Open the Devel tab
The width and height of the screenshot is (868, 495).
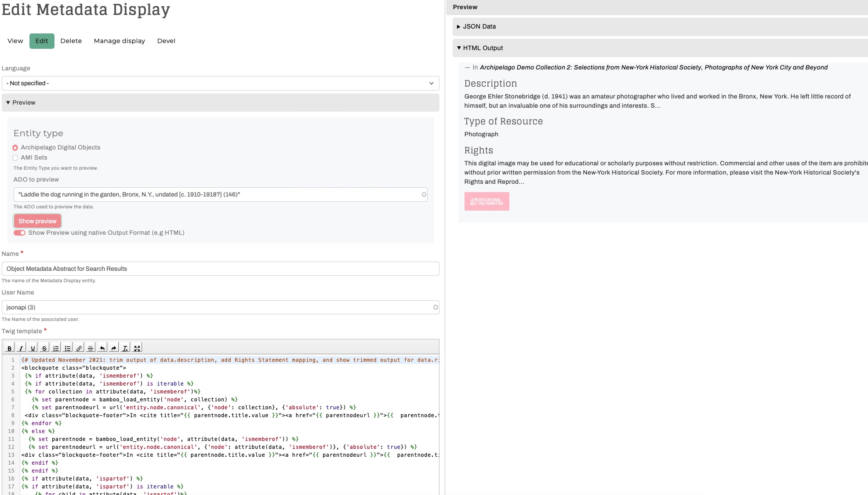[x=166, y=41]
